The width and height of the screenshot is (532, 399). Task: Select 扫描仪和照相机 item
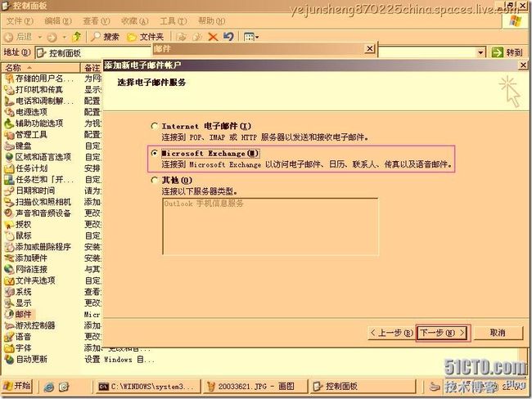tap(38, 202)
